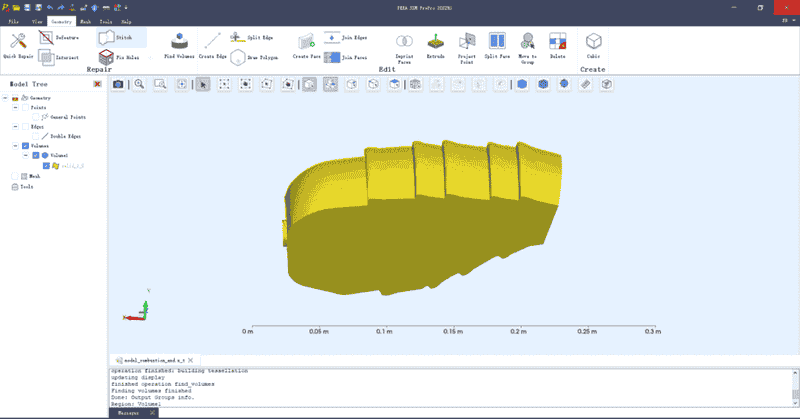The image size is (800, 419).
Task: Select the Geometry label in Model Tree
Action: point(40,97)
